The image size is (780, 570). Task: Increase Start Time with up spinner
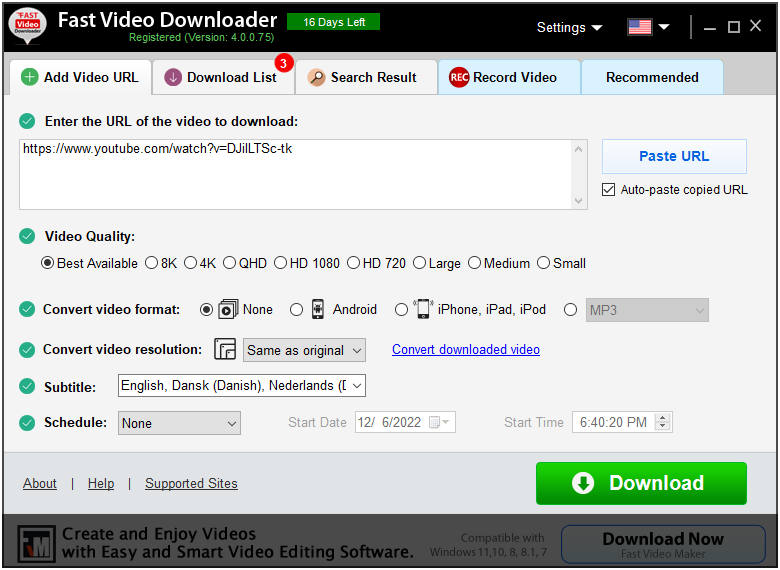pos(662,418)
